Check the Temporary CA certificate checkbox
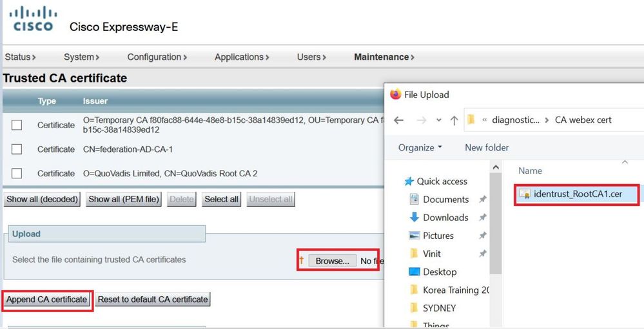The width and height of the screenshot is (644, 329). (17, 125)
